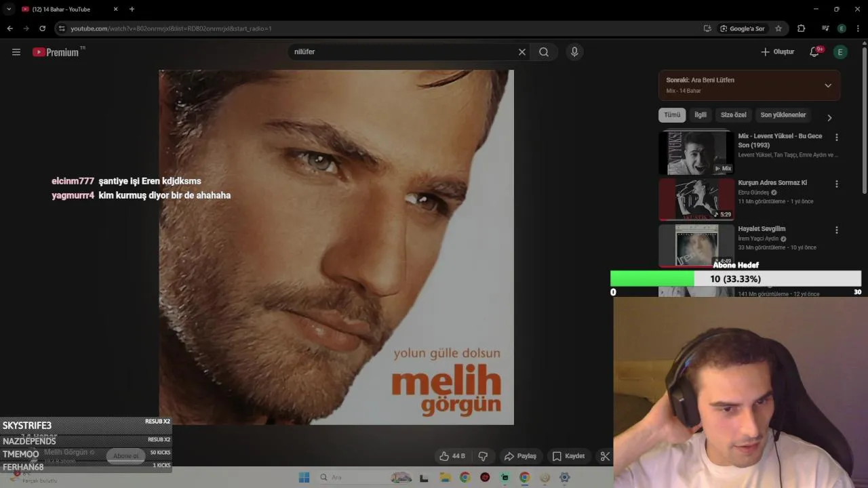Clear the search text with the X

click(x=522, y=52)
